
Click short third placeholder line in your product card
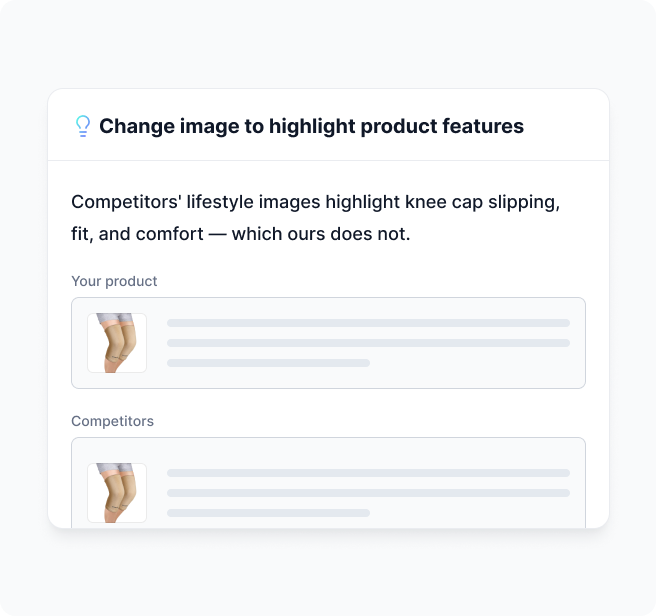[x=269, y=363]
